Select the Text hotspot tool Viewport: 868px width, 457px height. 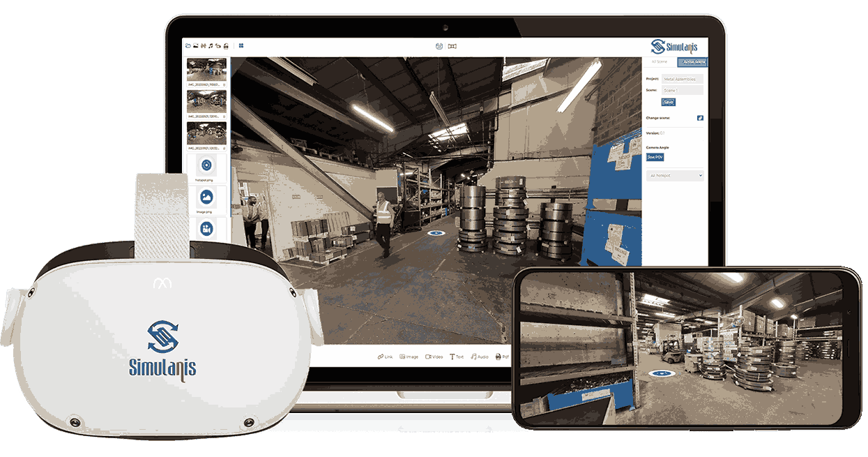(458, 357)
